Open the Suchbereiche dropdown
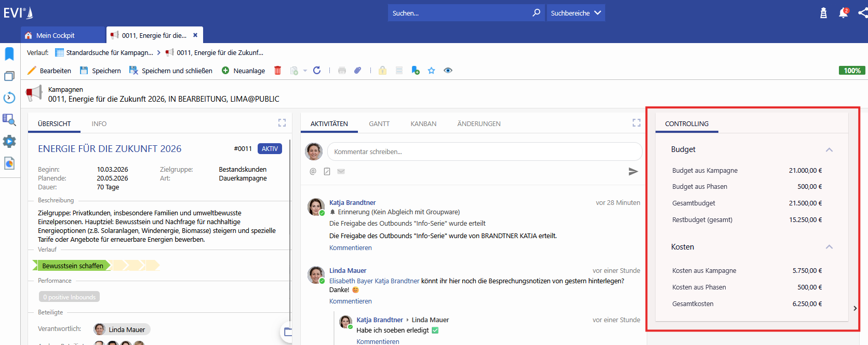This screenshot has height=345, width=868. [576, 13]
